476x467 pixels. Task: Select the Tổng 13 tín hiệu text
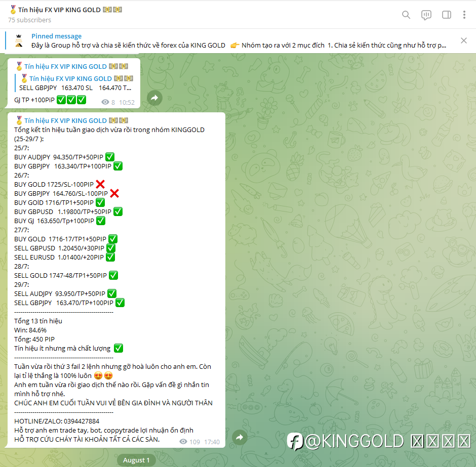coord(38,321)
